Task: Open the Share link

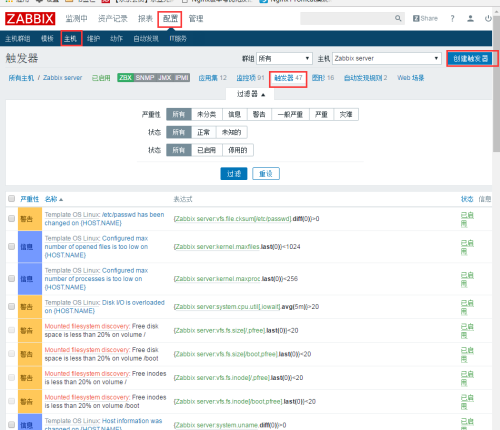Action: coord(425,18)
